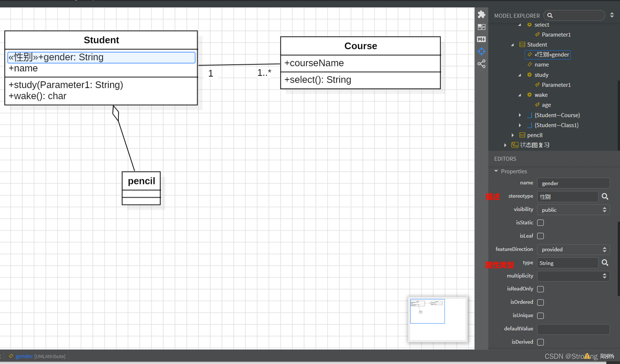620x364 pixels.
Task: Expand the (Student—Class1) node
Action: (520, 125)
